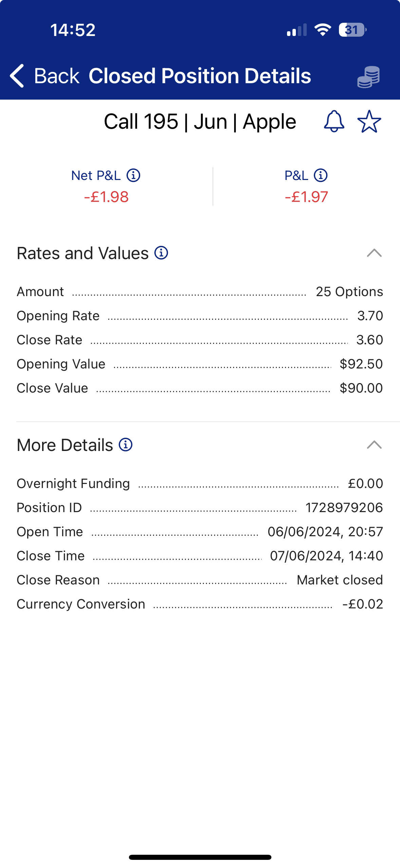The width and height of the screenshot is (400, 868).
Task: Show info for the P&L figure
Action: (x=321, y=176)
